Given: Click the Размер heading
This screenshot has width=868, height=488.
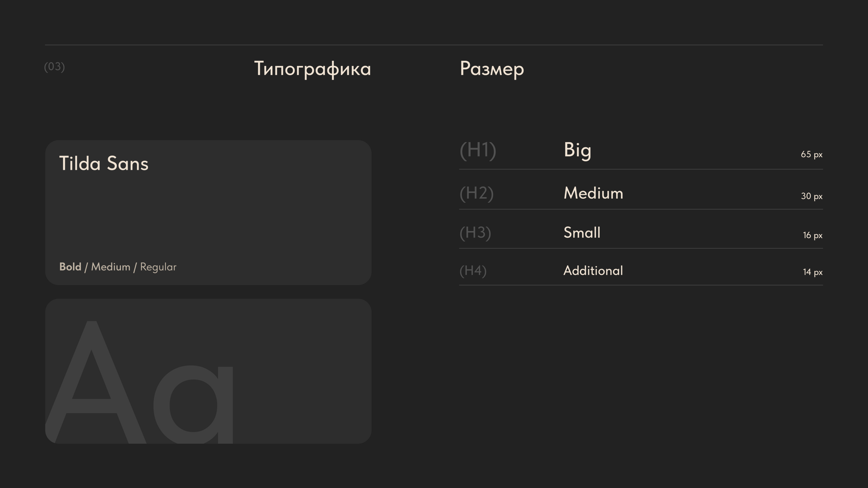Looking at the screenshot, I should [x=492, y=69].
